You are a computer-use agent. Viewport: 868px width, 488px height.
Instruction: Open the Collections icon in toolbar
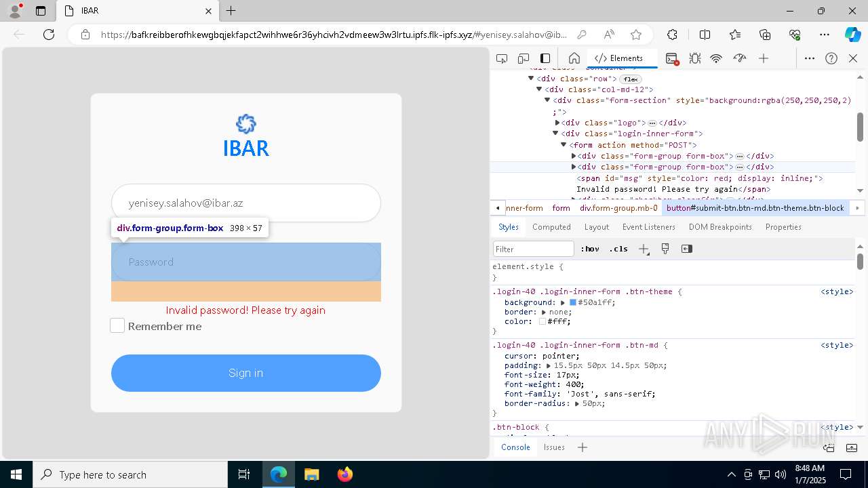click(765, 35)
